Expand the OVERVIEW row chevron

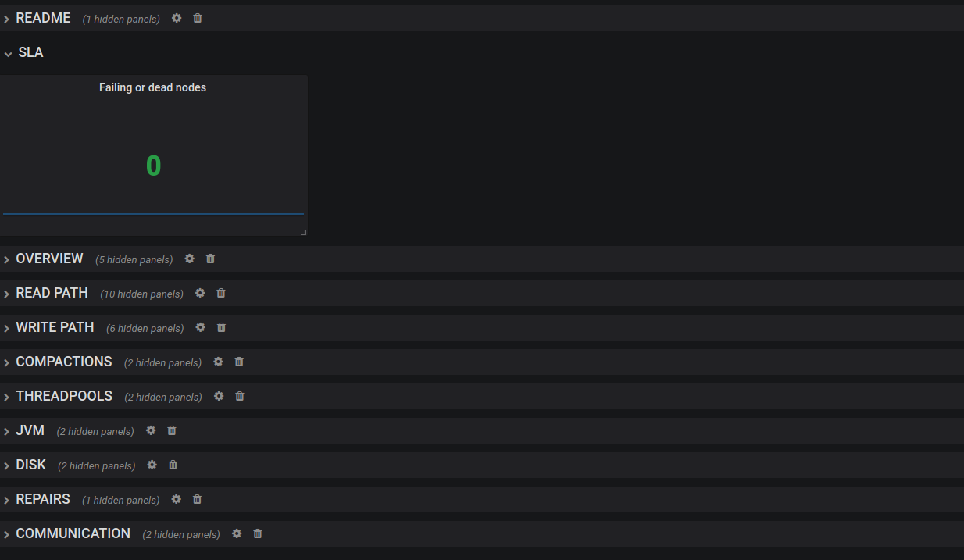coord(6,259)
